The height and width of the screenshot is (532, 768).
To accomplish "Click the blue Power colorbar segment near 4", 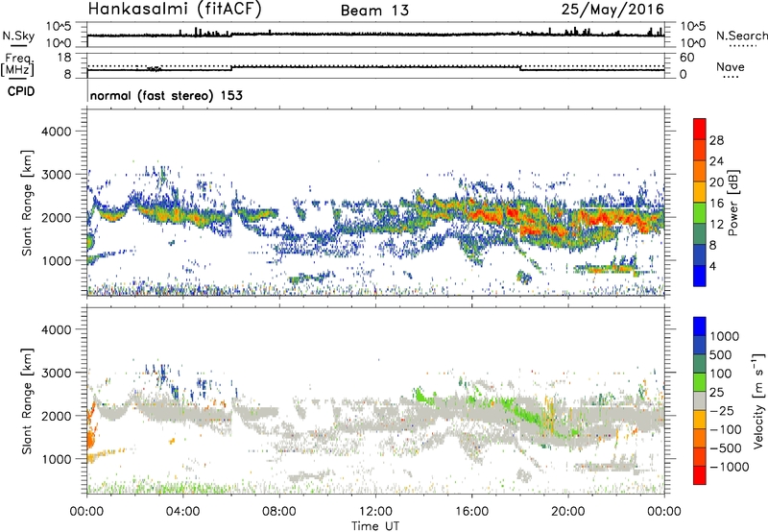I will pos(700,277).
